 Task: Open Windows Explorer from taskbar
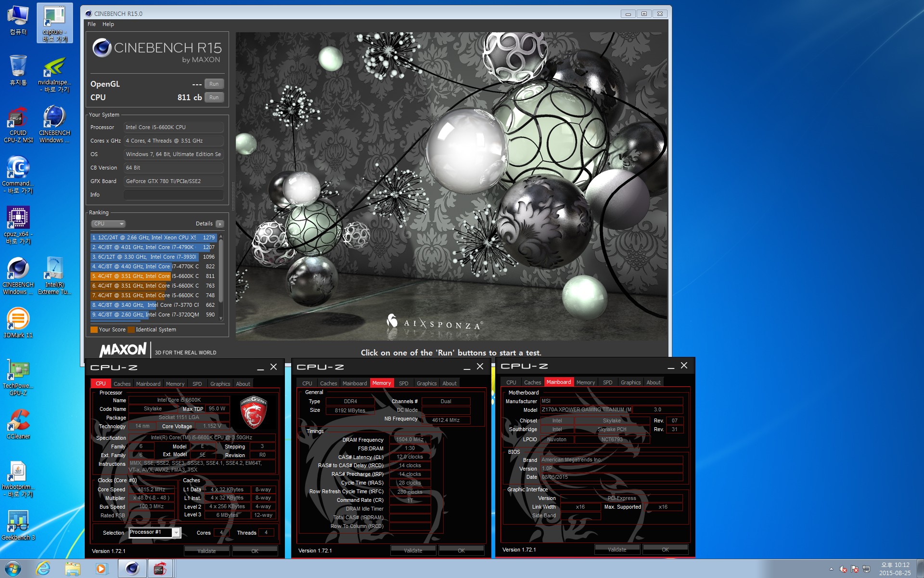pyautogui.click(x=73, y=569)
